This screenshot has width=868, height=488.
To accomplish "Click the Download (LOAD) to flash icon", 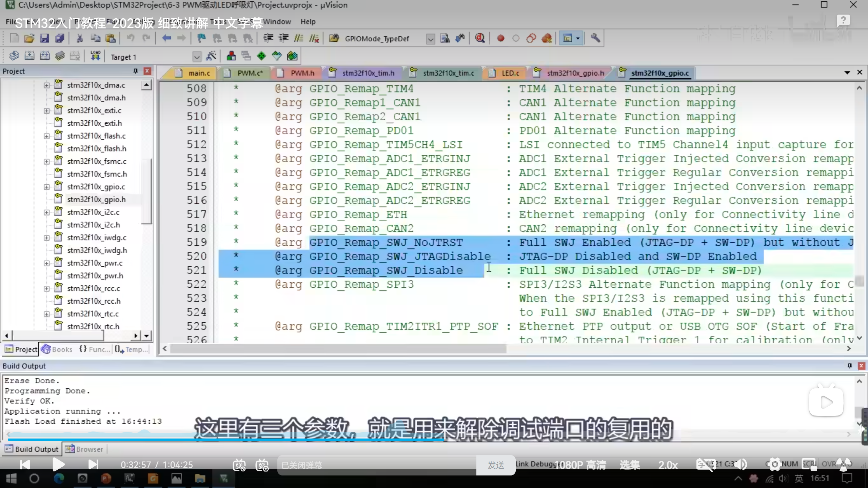I will click(95, 56).
